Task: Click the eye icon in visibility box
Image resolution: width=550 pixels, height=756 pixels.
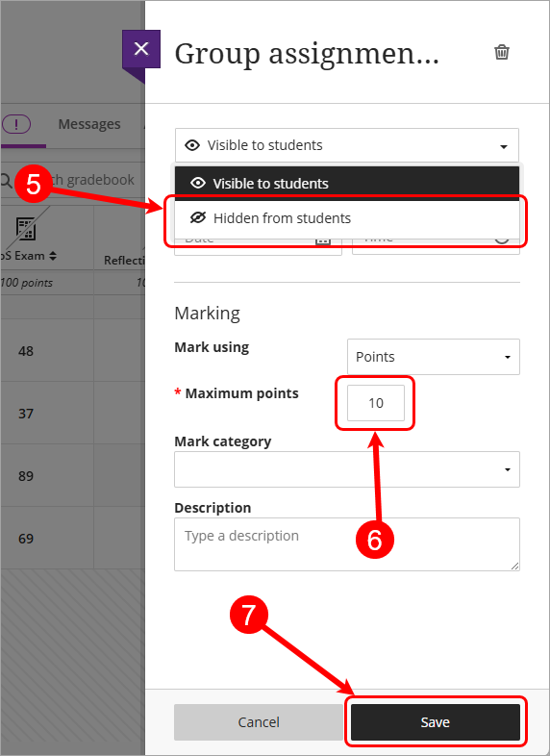Action: point(192,145)
